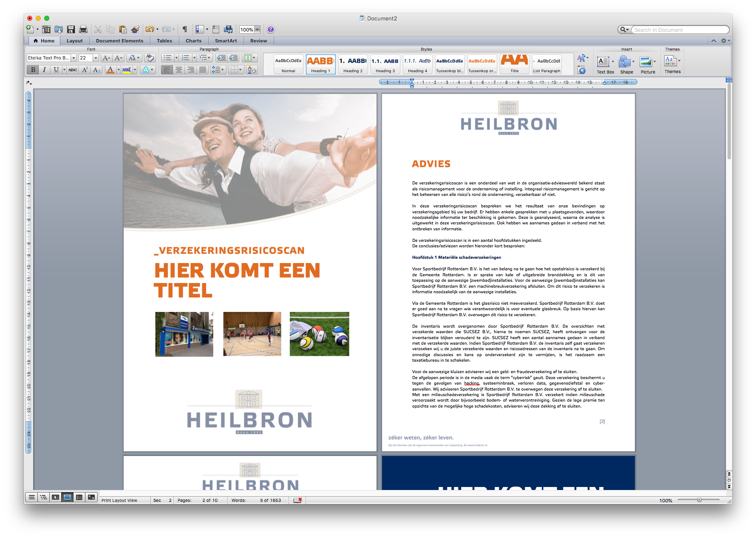Apply subscript formatting

click(x=96, y=70)
